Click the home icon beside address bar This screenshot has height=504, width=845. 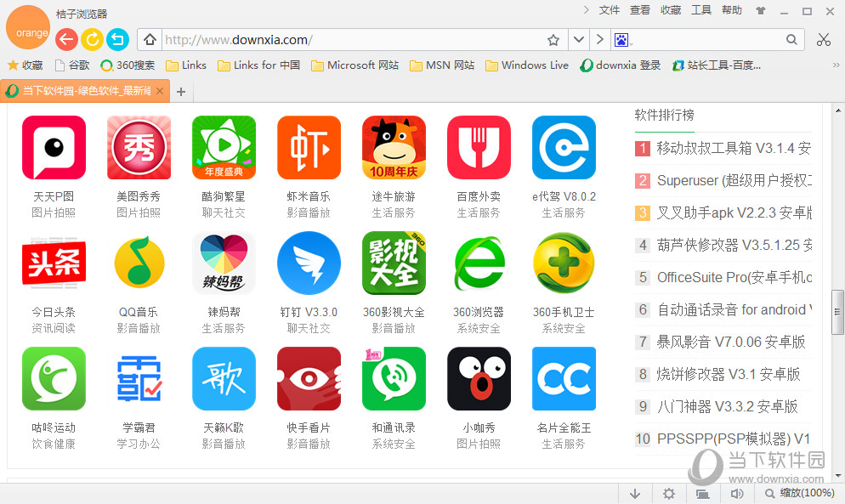pos(150,40)
